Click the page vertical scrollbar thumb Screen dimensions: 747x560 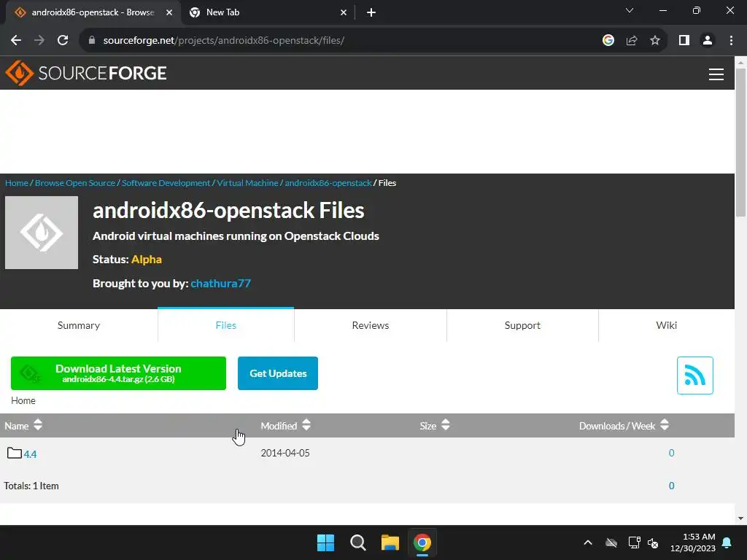click(740, 143)
